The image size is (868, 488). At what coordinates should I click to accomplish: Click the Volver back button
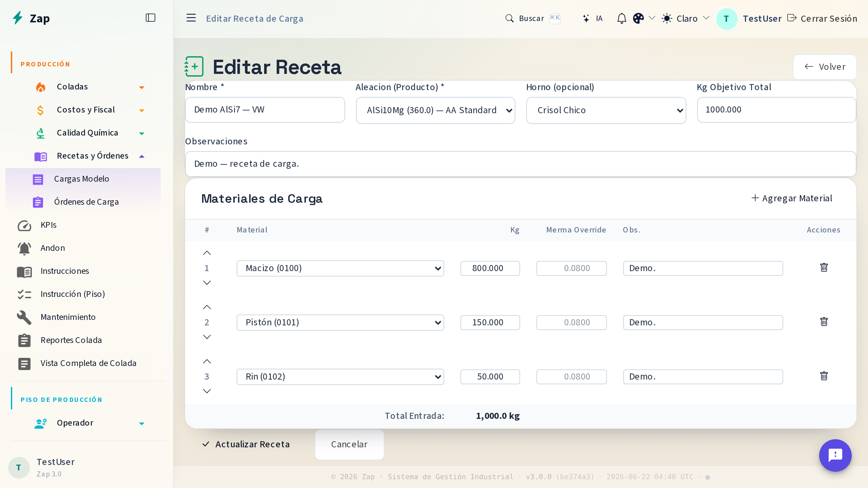pyautogui.click(x=825, y=67)
